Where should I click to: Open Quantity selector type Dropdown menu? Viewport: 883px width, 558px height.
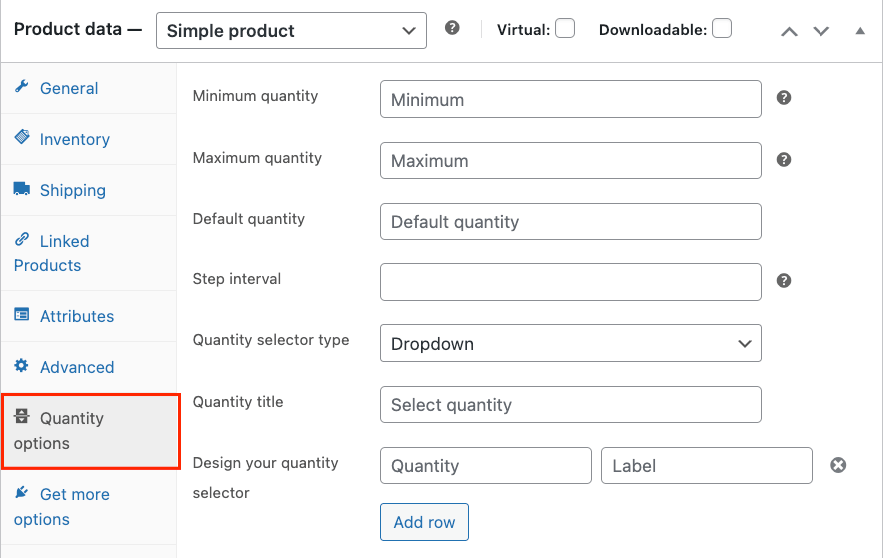(x=570, y=343)
